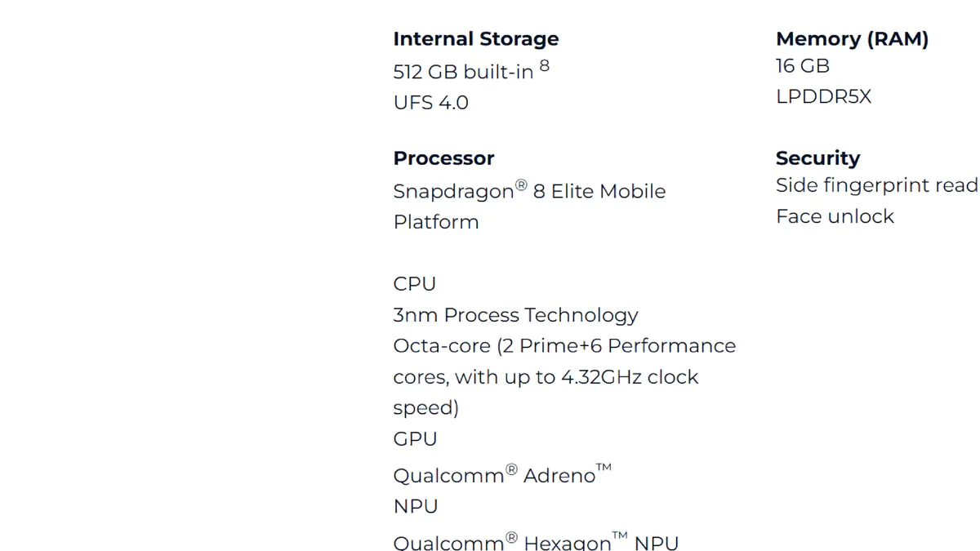Click the Octa-core description line

pyautogui.click(x=564, y=346)
